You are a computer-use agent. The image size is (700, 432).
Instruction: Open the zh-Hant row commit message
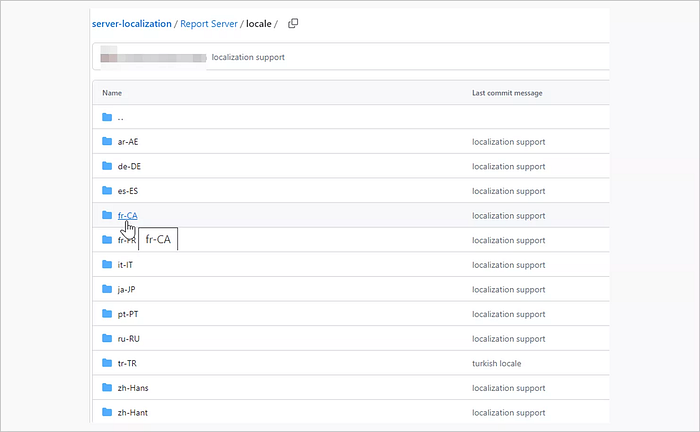(x=508, y=412)
